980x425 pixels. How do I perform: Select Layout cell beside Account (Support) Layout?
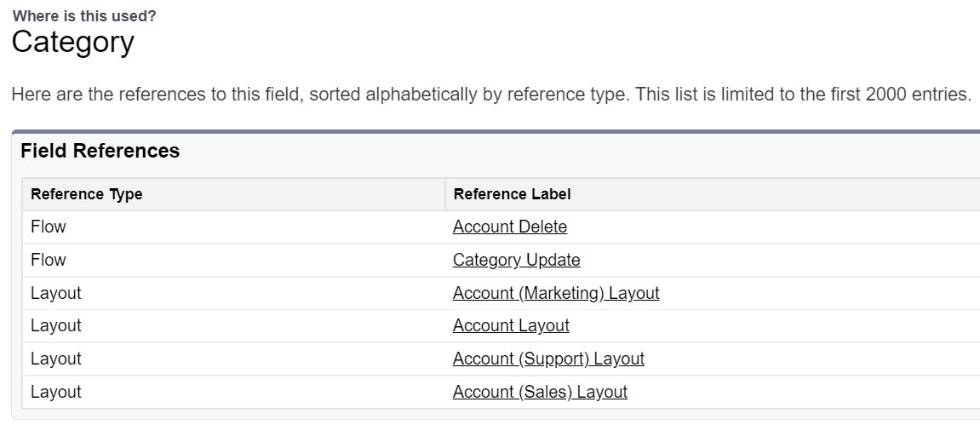[x=56, y=359]
